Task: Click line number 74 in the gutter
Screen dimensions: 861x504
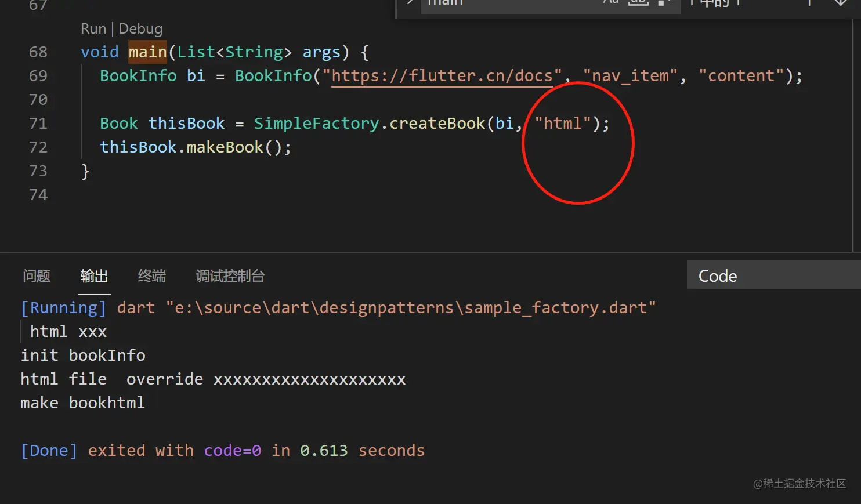Action: 38,195
